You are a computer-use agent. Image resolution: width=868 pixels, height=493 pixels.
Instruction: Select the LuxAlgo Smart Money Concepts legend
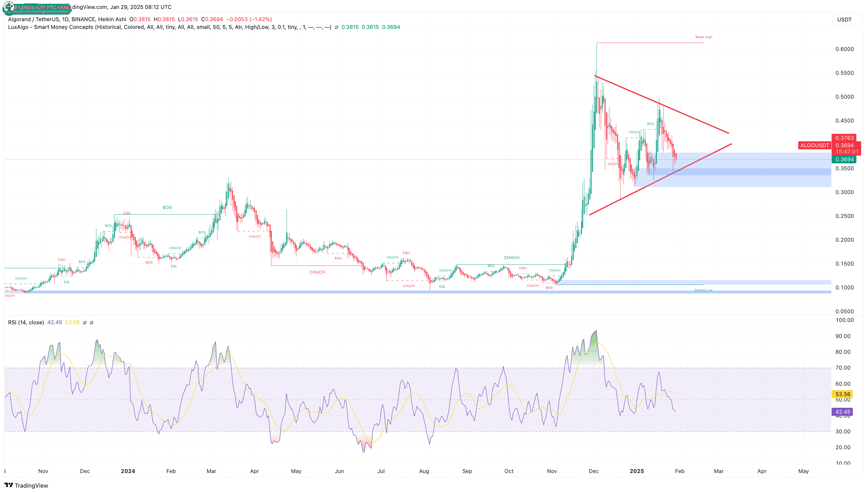coord(169,27)
